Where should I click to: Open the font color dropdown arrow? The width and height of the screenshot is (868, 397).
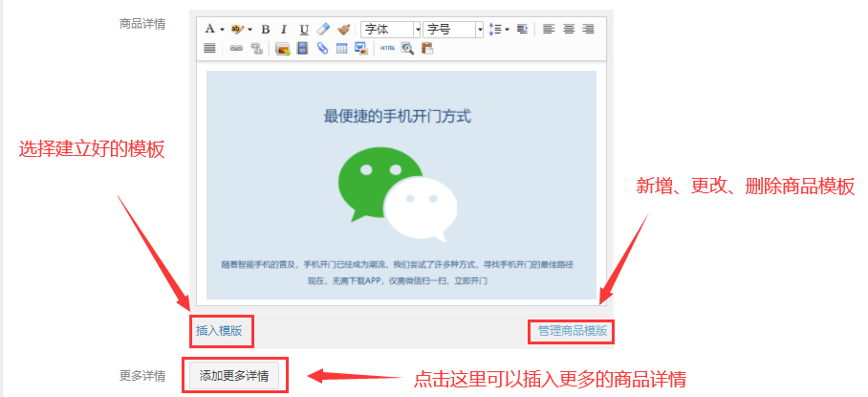[x=222, y=30]
